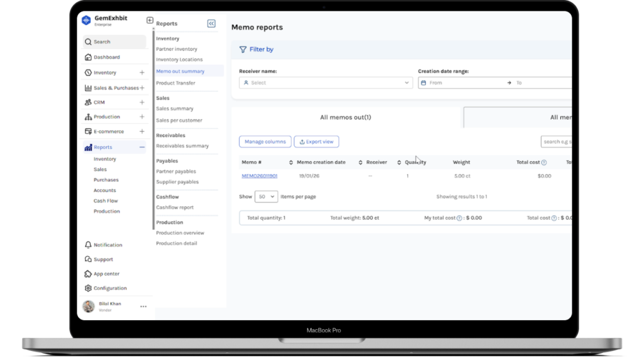Switch to All memos out tab
Screen dimensions: 644x358
(345, 117)
